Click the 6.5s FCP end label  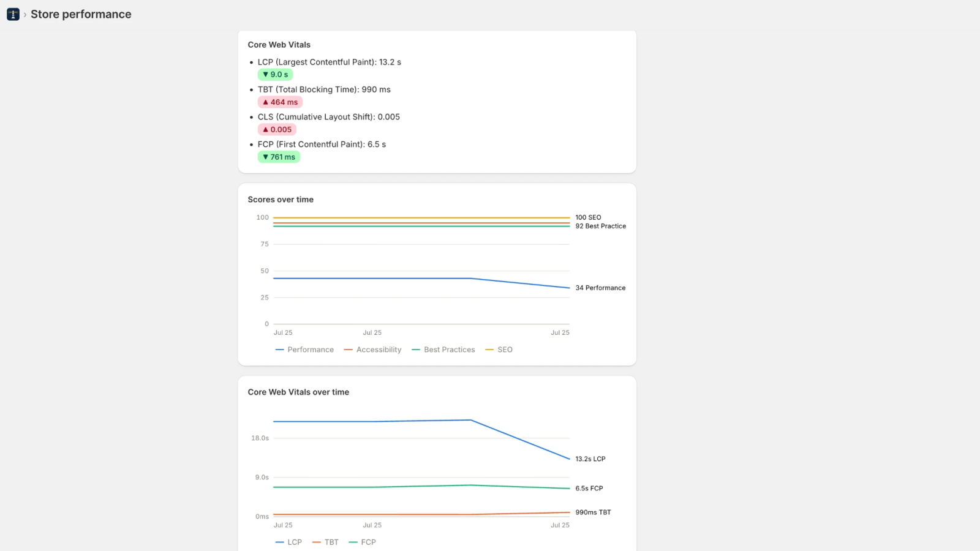(x=589, y=489)
